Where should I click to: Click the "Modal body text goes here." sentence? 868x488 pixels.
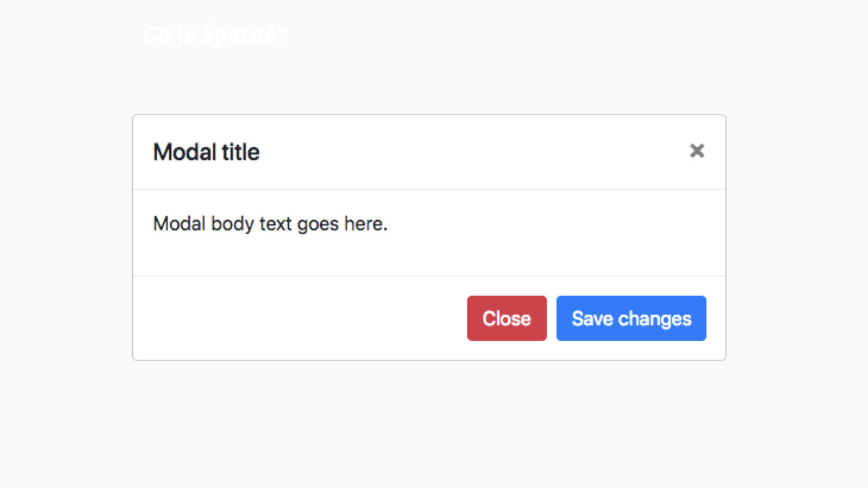pyautogui.click(x=270, y=224)
